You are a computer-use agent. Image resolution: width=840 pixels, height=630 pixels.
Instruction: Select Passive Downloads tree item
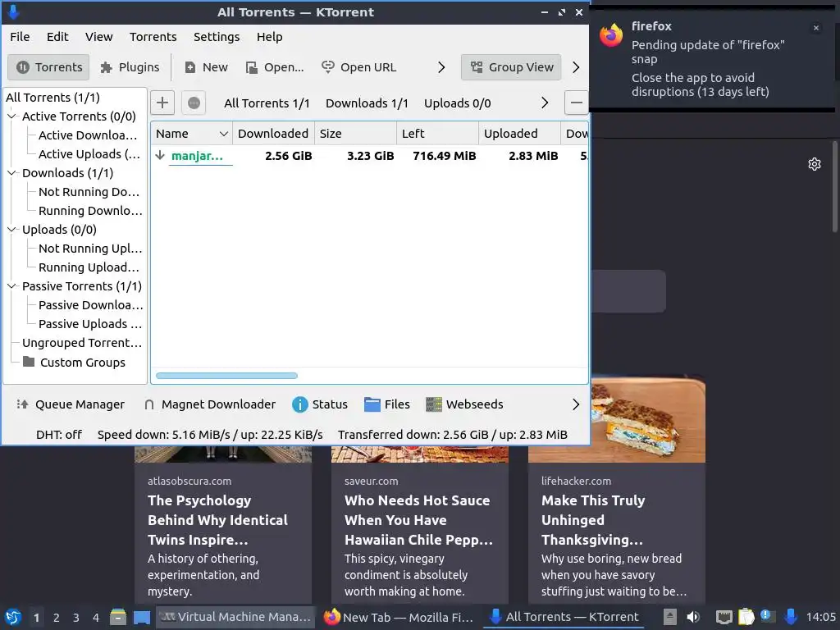tap(90, 305)
